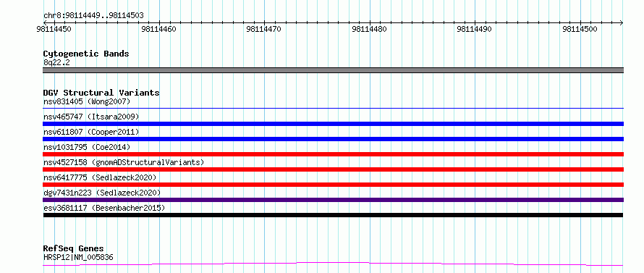Image resolution: width=644 pixels, height=273 pixels.
Task: Click the red bar for nsv6417775
Action: tap(333, 185)
